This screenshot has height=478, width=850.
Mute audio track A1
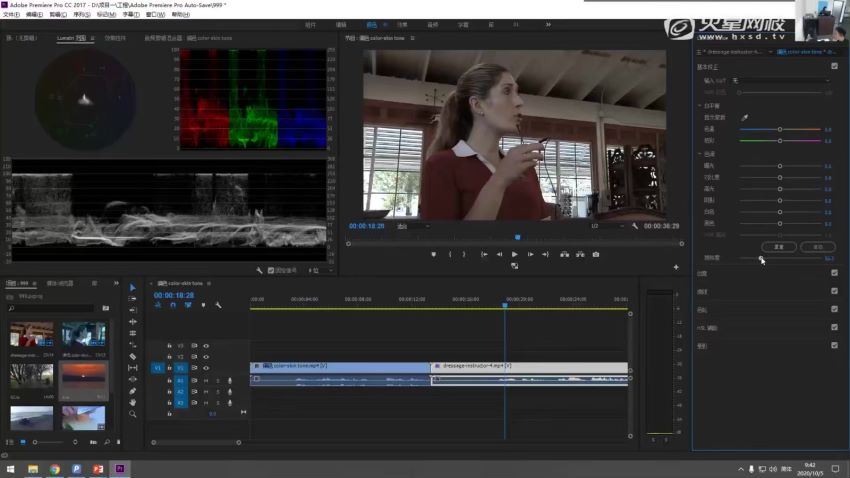point(206,380)
